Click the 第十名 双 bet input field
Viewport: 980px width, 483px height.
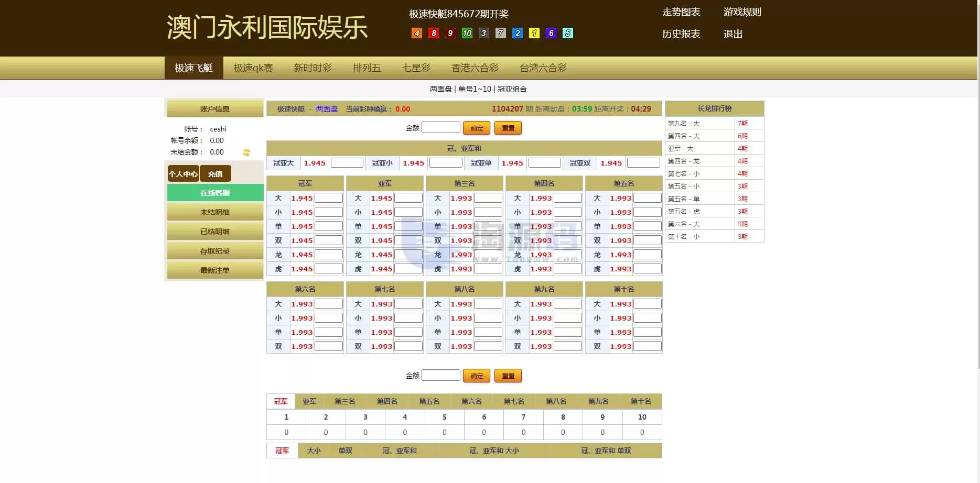click(x=648, y=346)
